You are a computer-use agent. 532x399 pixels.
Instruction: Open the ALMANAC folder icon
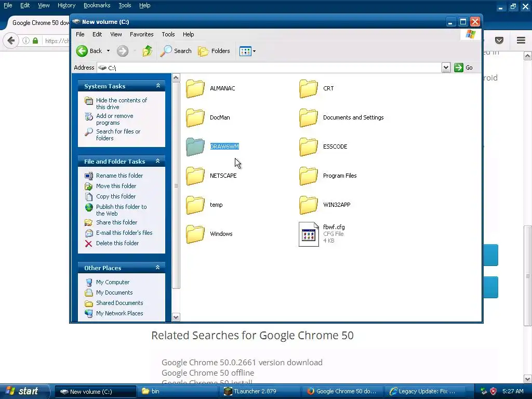click(x=195, y=88)
